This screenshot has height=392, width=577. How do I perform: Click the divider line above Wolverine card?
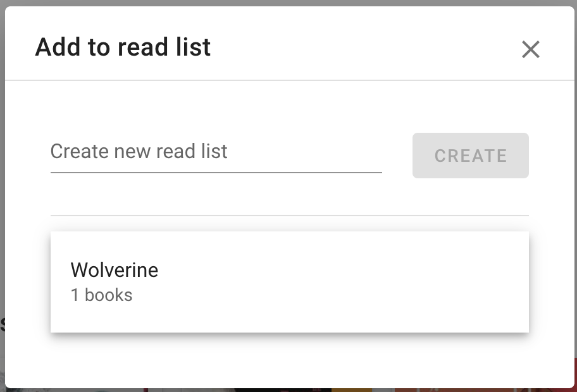coord(289,216)
